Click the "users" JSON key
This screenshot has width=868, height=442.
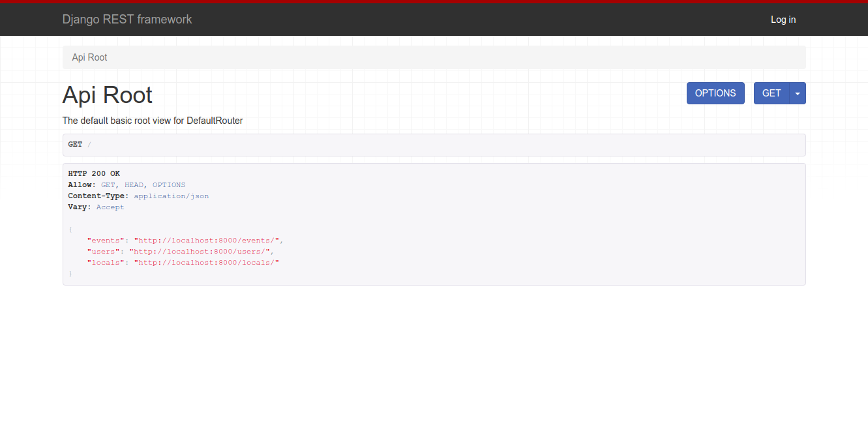tap(103, 251)
